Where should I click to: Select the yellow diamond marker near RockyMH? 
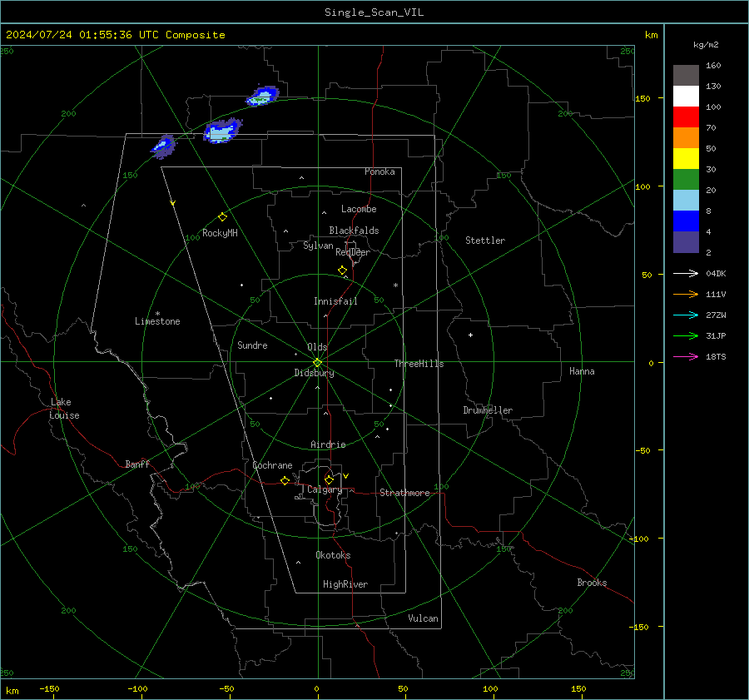point(222,217)
